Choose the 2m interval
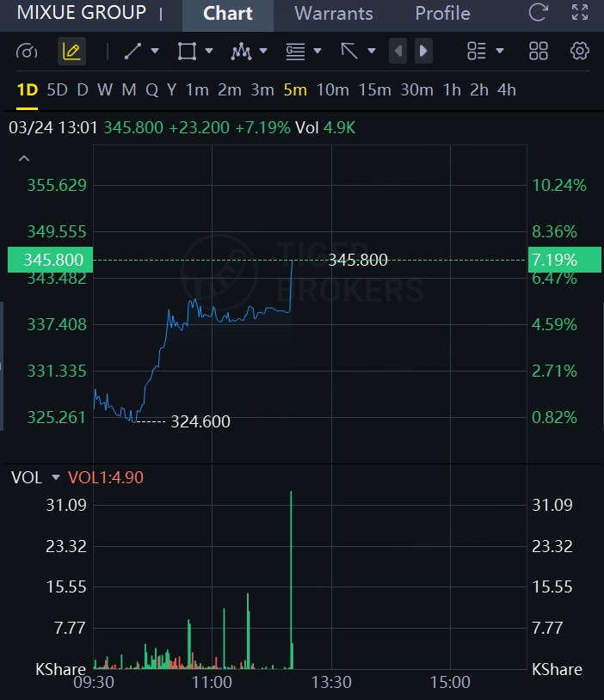 (x=230, y=90)
